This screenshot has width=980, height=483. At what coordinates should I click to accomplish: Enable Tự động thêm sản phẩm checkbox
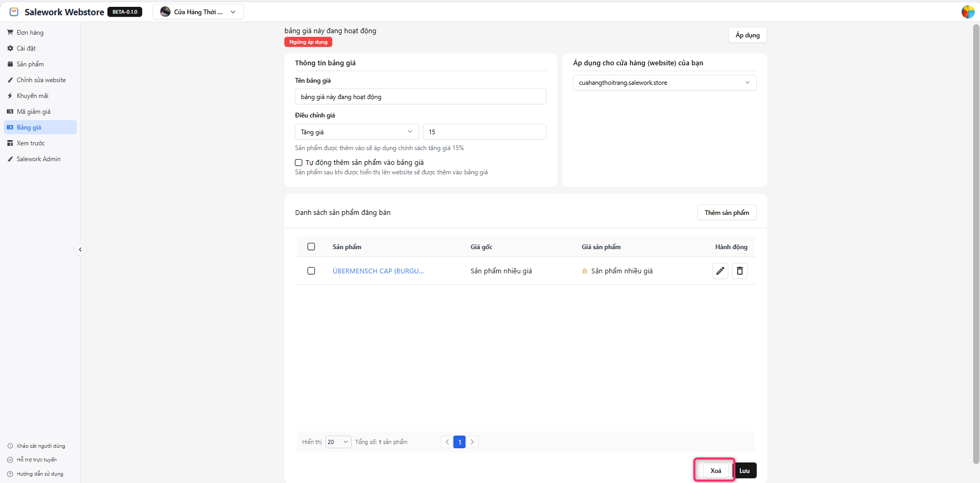pos(299,163)
